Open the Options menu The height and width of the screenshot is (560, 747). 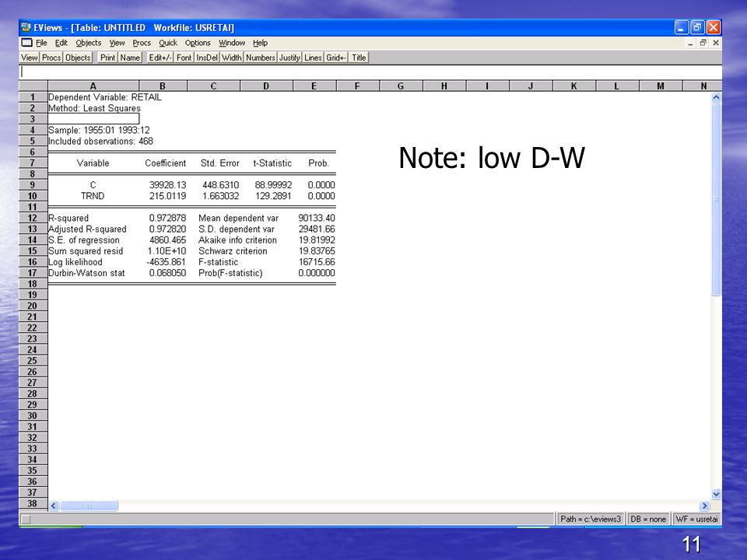[198, 43]
